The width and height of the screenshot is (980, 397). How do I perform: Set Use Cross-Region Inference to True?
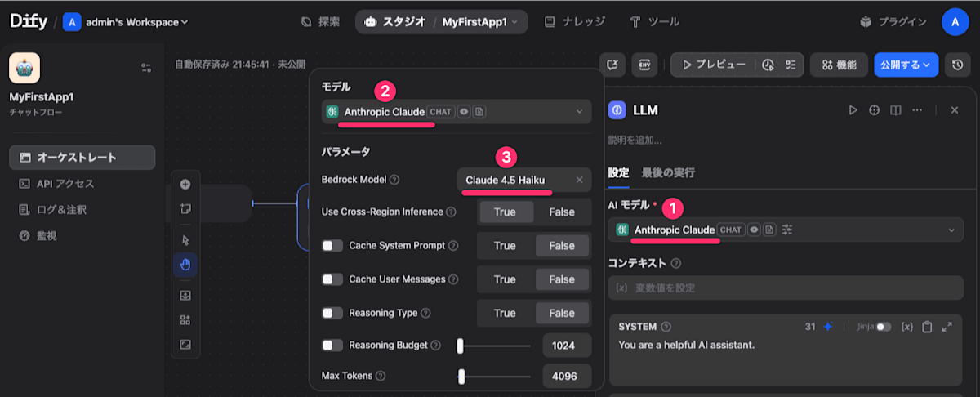[505, 212]
